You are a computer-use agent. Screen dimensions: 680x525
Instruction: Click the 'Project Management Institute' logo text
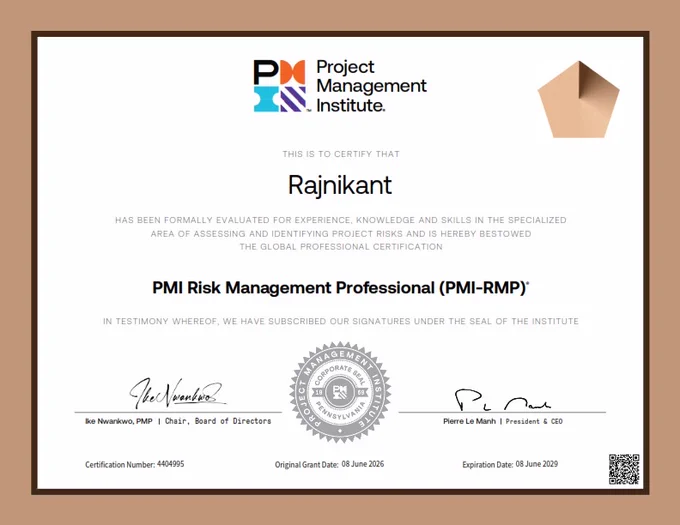[x=371, y=86]
